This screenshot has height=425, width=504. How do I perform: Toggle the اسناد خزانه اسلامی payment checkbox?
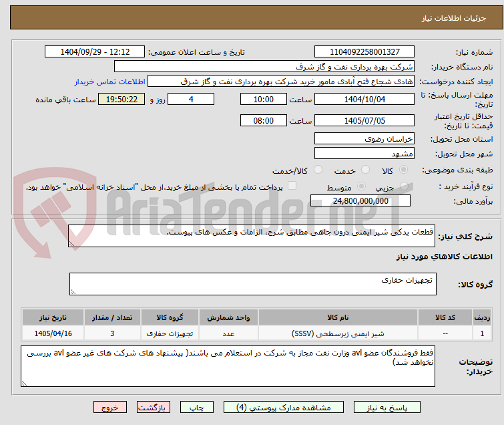(292, 186)
